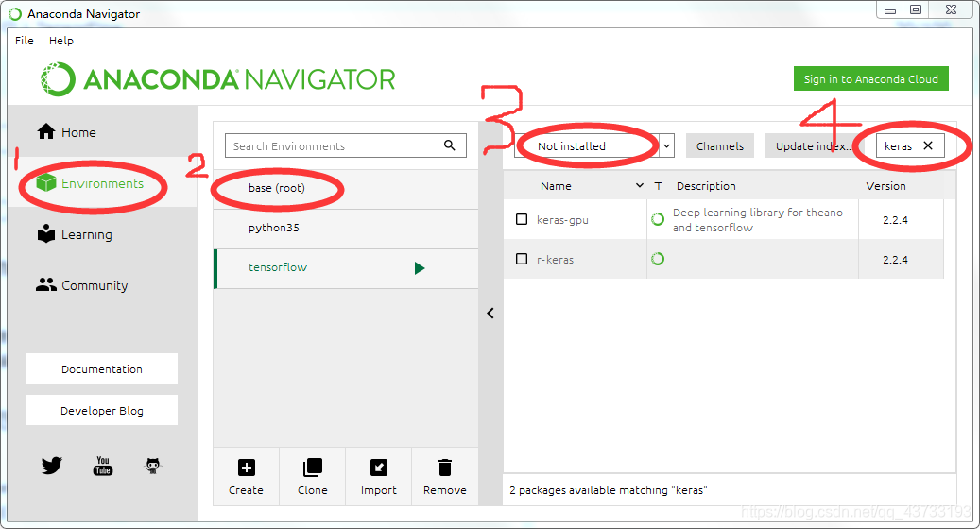Click r-keras version 2.2.4

point(895,259)
